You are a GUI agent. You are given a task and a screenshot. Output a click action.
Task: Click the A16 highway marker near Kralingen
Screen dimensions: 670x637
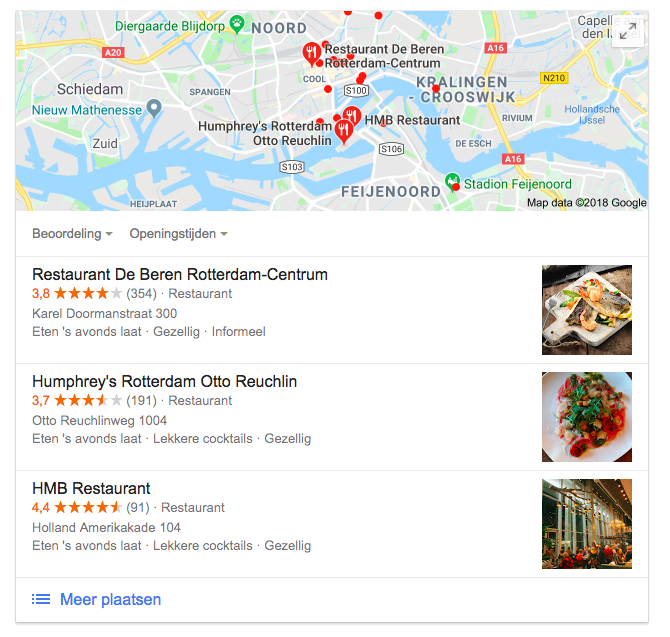click(495, 48)
